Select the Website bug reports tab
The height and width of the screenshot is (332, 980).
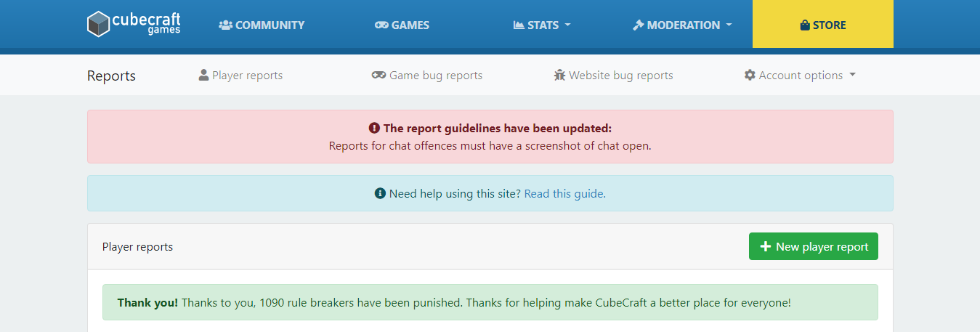tap(613, 75)
